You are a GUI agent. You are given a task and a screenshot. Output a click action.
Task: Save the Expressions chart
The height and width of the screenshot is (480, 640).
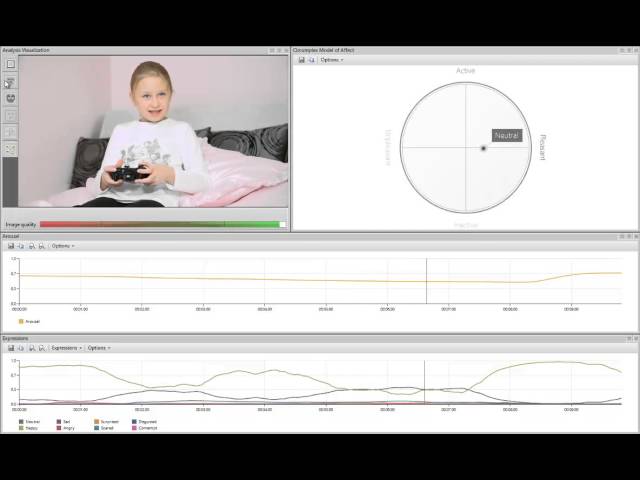tap(11, 348)
